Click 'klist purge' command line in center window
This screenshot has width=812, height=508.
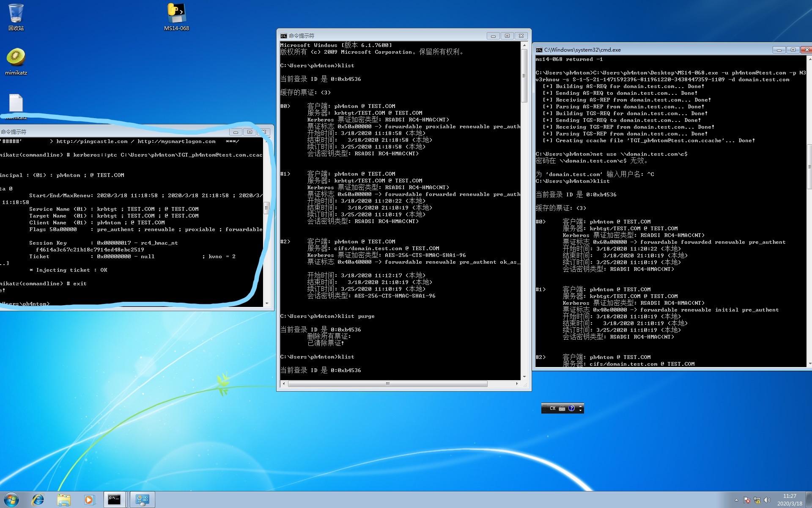coord(327,316)
